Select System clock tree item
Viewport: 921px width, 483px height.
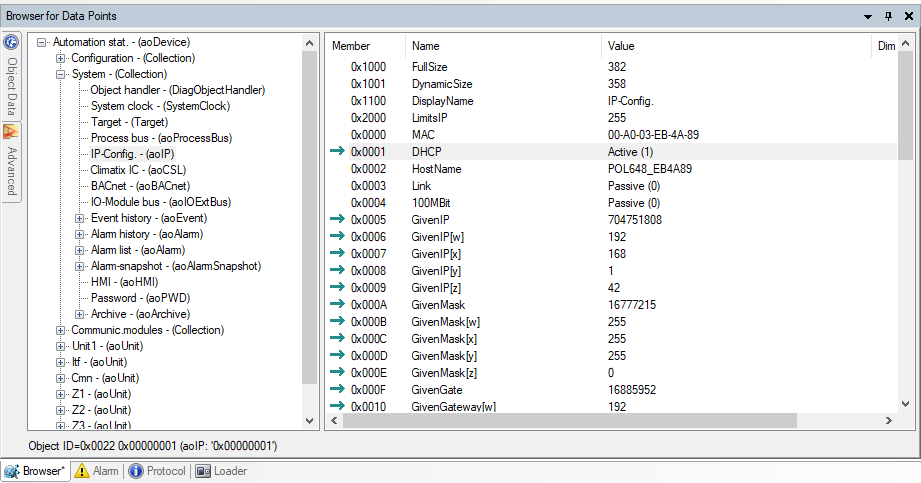pos(160,106)
